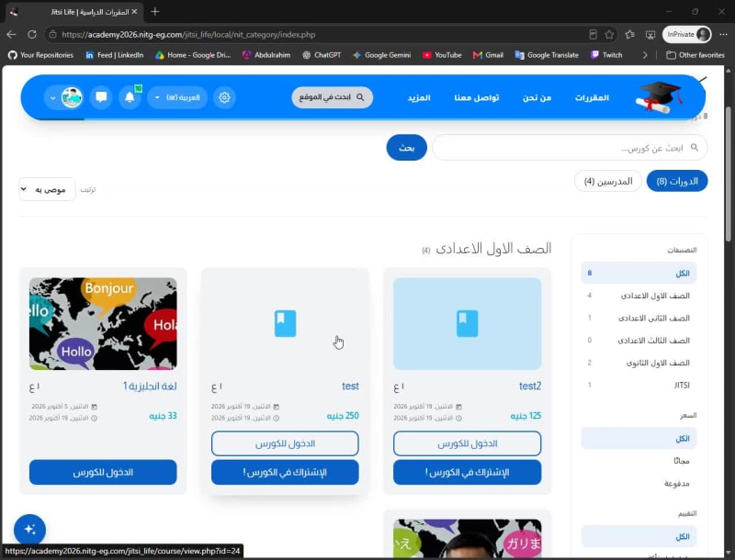Click the لغة انجليزية 1 world map thumbnail

click(103, 323)
